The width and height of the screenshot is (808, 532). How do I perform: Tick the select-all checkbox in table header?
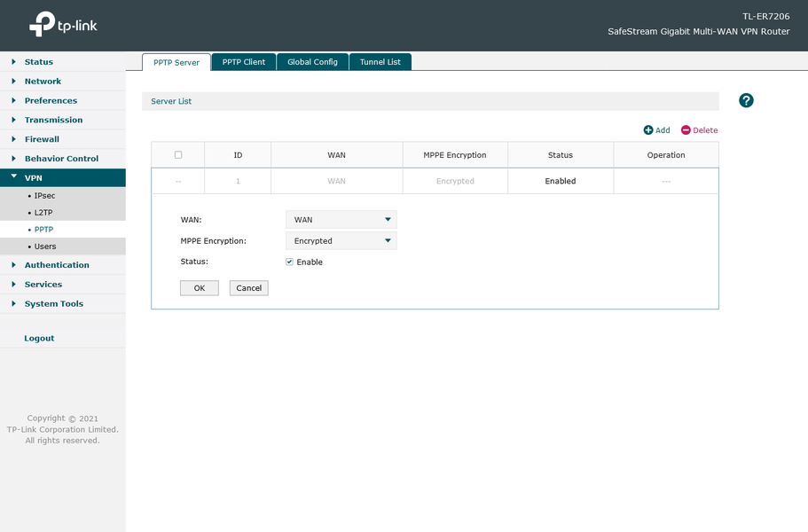tap(178, 154)
